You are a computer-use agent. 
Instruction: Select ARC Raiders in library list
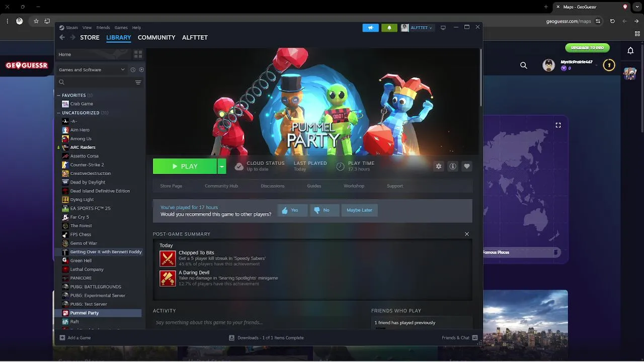coord(83,147)
